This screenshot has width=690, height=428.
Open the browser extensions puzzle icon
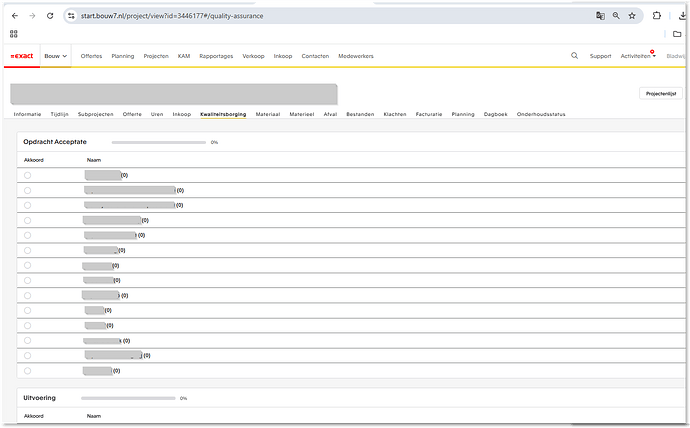[657, 16]
